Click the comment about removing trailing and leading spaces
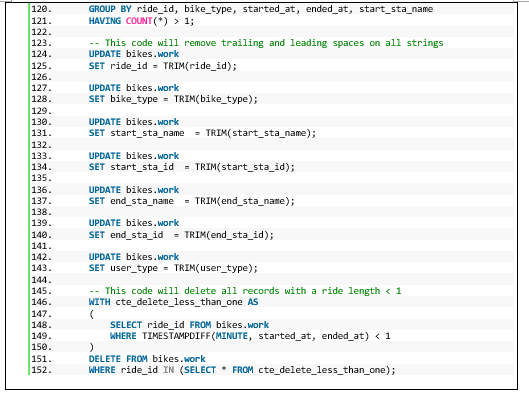The width and height of the screenshot is (529, 395). 266,43
